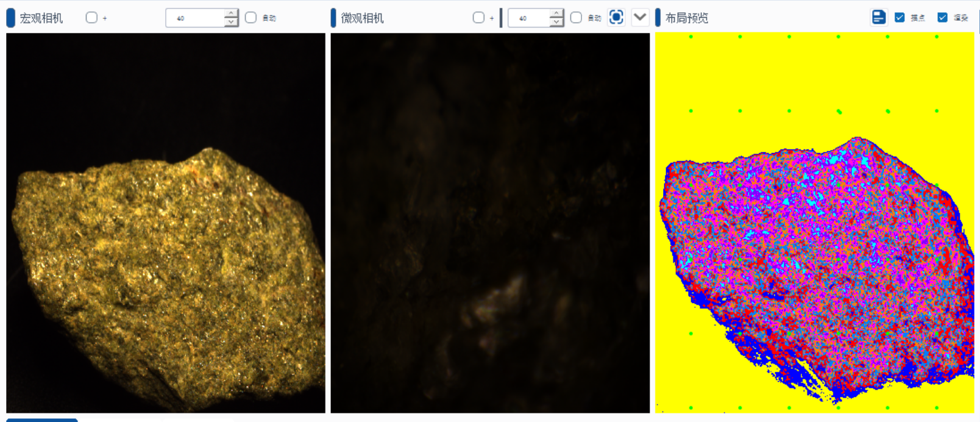Expand the chevron dropdown beside 微观相机 focus icon
Screen dimensions: 980x422
tap(639, 17)
